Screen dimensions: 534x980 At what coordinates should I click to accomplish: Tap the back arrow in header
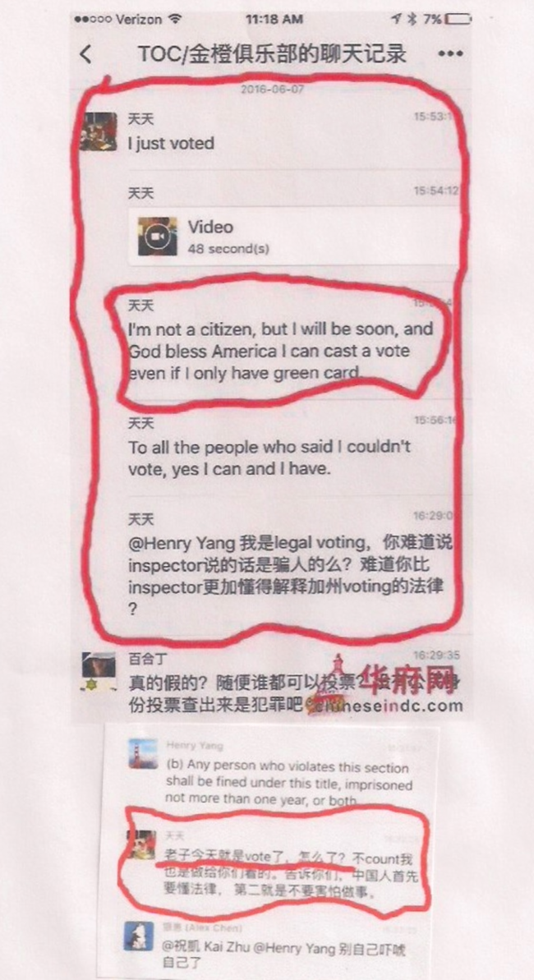pos(86,54)
